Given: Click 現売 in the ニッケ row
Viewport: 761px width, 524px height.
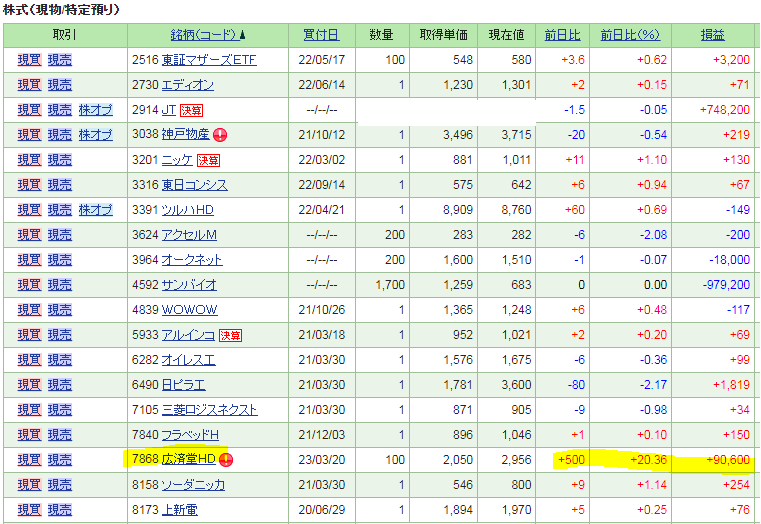Looking at the screenshot, I should point(60,160).
